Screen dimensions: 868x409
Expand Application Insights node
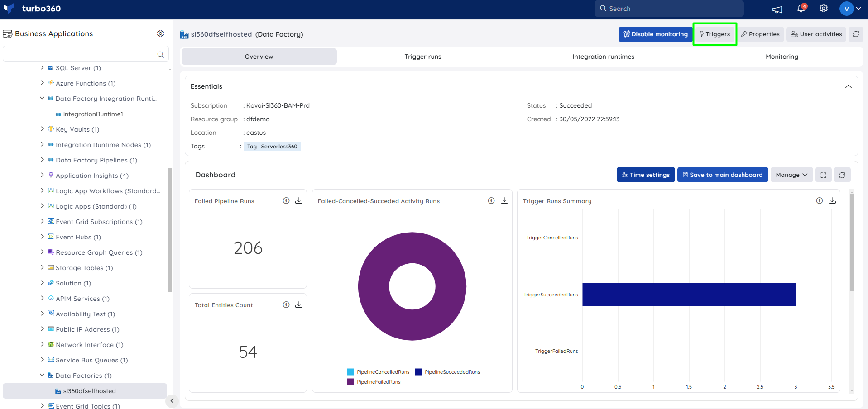coord(42,175)
